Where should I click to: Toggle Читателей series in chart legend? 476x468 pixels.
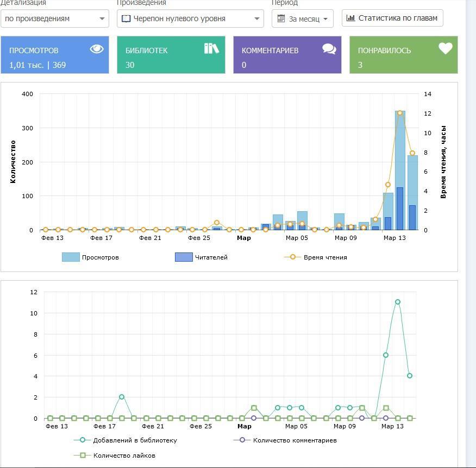pyautogui.click(x=201, y=257)
